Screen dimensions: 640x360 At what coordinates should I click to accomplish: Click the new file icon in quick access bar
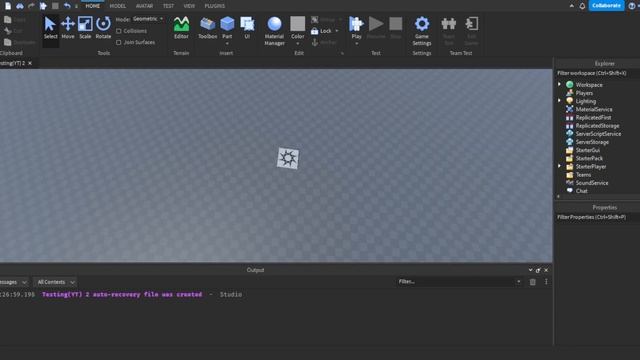(x=8, y=6)
